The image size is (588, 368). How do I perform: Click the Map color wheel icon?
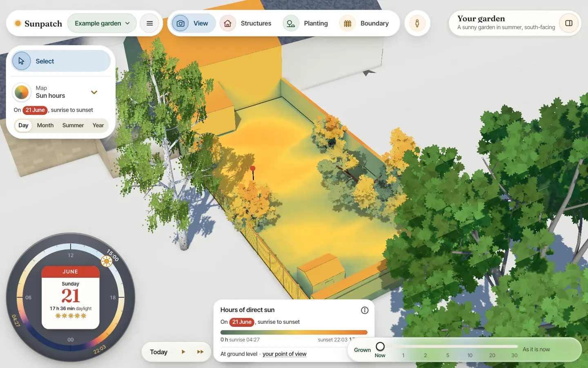point(22,92)
